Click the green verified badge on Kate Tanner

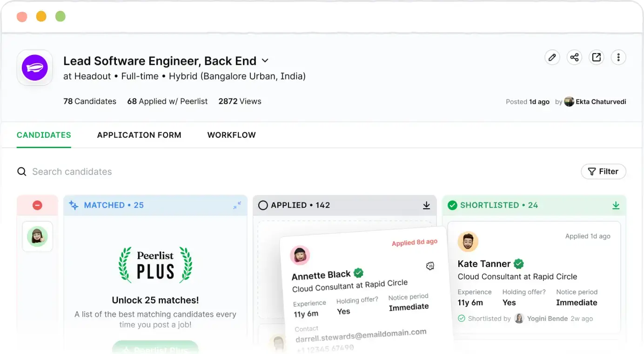pos(518,264)
